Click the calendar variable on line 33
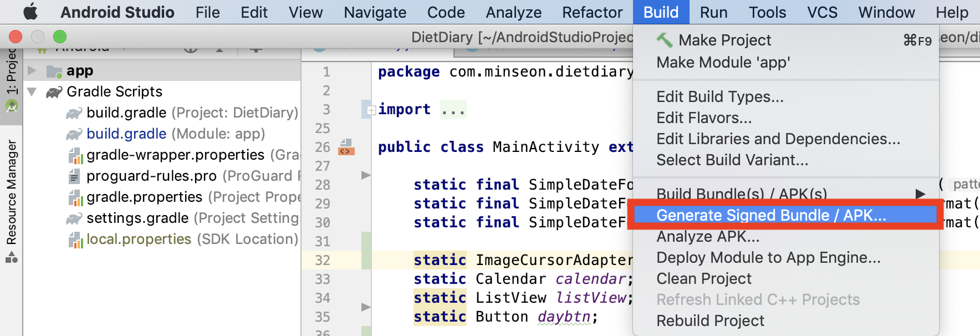The image size is (980, 336). coord(591,279)
